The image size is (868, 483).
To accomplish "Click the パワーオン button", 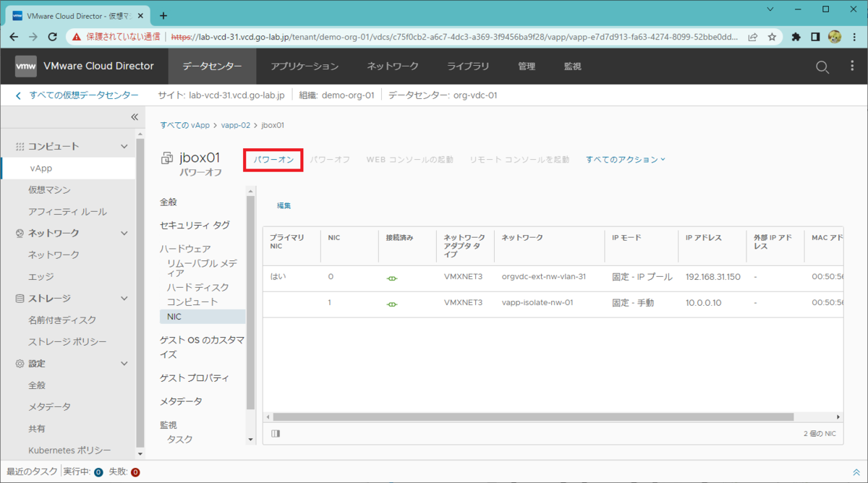I will click(x=273, y=159).
